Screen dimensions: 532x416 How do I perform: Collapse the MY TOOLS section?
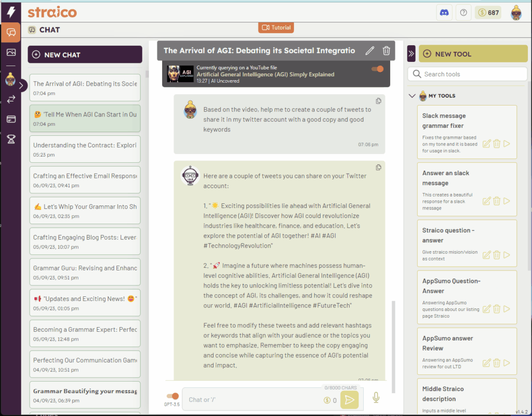tap(412, 96)
